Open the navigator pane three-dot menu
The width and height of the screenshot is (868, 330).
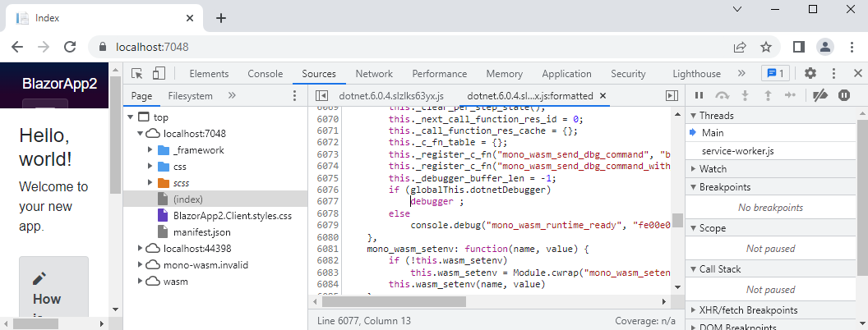point(294,95)
